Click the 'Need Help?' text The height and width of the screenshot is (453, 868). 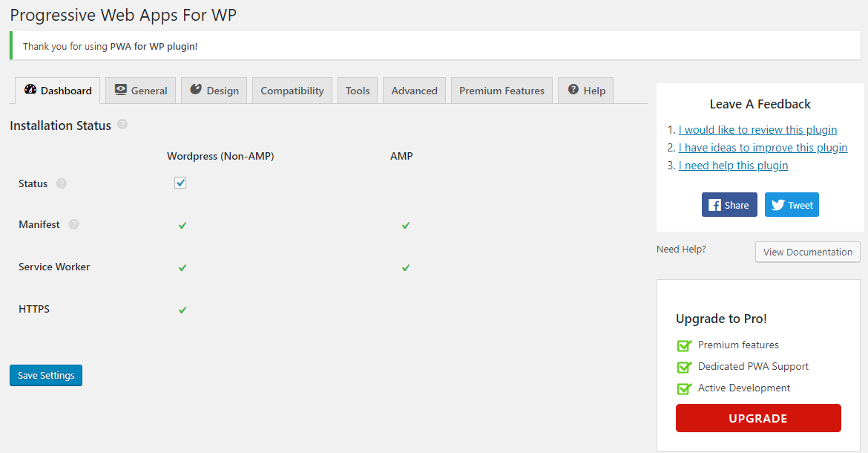(x=682, y=250)
